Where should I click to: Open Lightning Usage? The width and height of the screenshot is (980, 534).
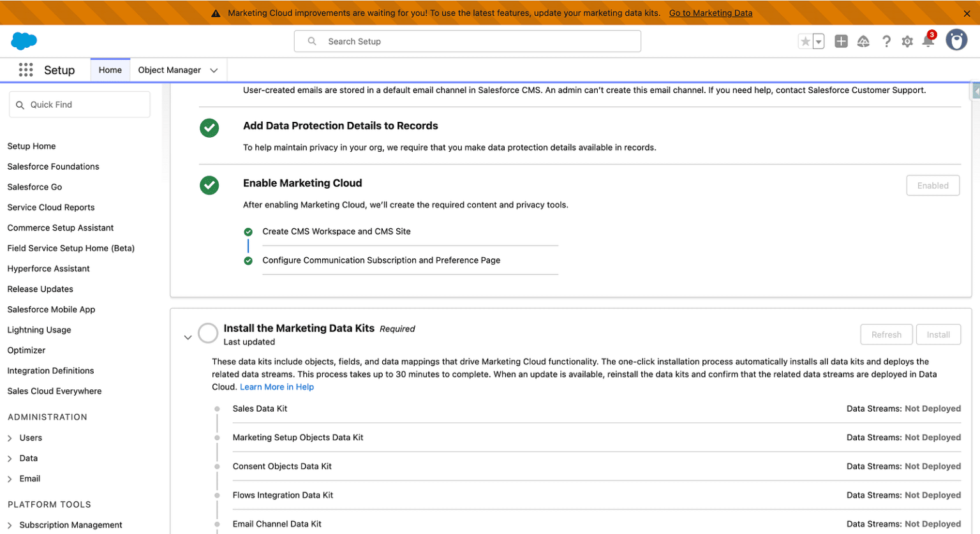tap(39, 330)
